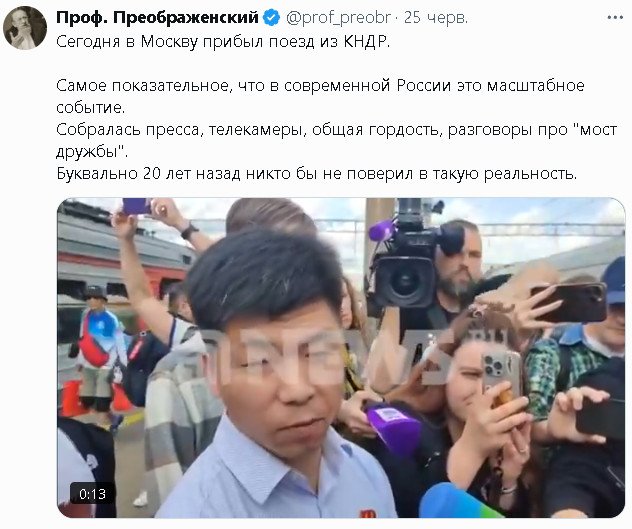Click the TV camera lens in the video

pos(405,281)
